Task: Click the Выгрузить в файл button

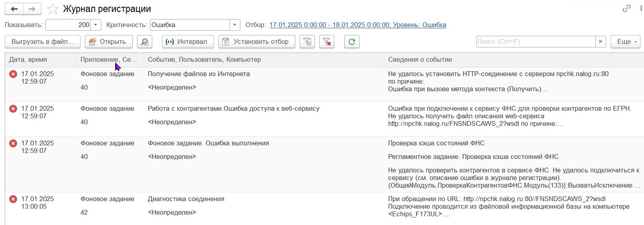Action: point(43,42)
